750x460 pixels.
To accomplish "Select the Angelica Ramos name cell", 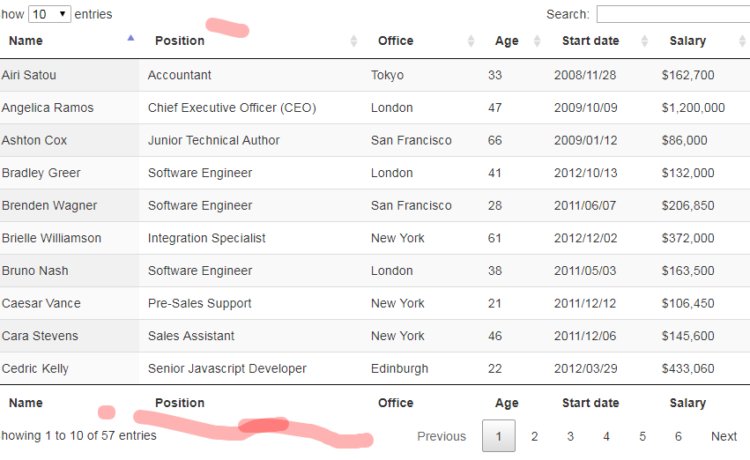I will point(69,108).
